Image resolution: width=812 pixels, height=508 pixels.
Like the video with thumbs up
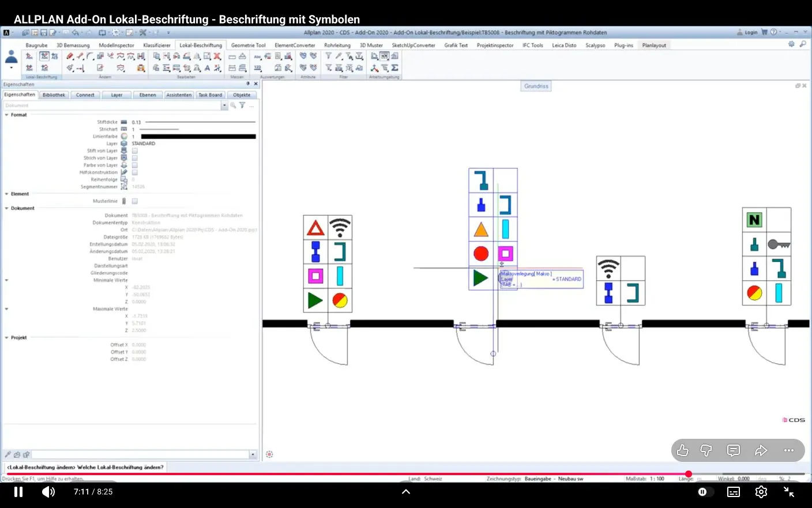click(x=683, y=450)
